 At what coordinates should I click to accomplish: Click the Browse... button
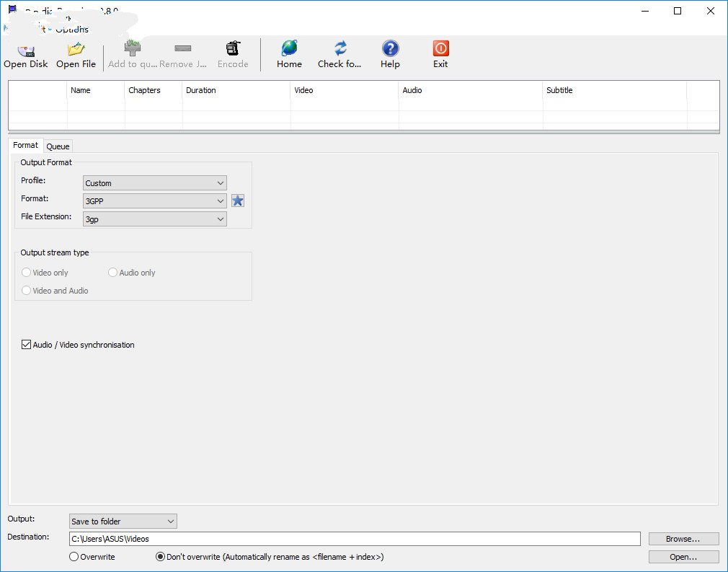683,539
